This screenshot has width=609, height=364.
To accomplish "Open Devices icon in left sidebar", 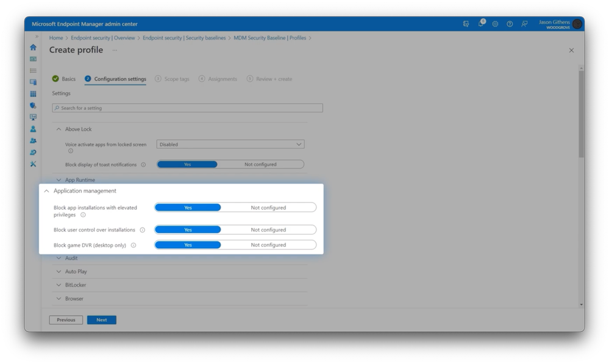I will (x=33, y=82).
